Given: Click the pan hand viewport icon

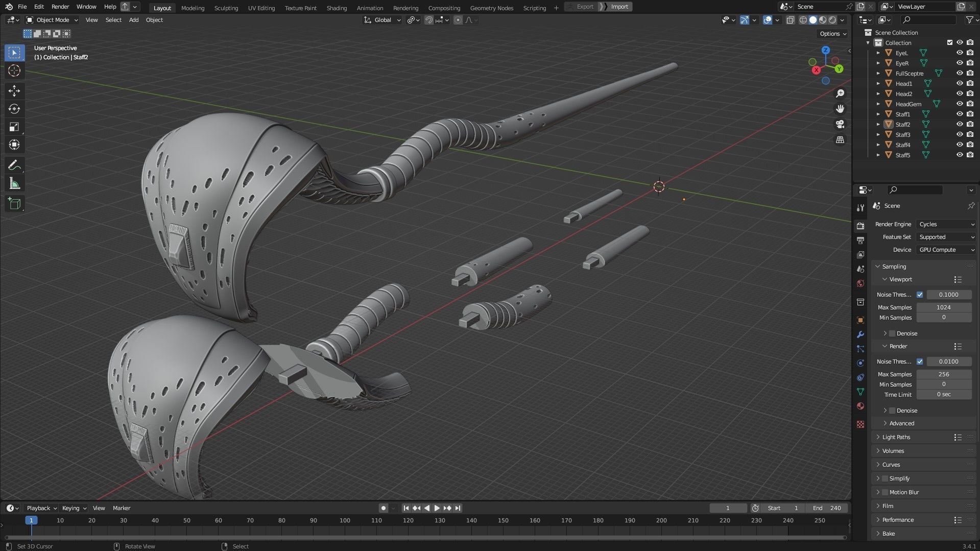Looking at the screenshot, I should click(840, 109).
